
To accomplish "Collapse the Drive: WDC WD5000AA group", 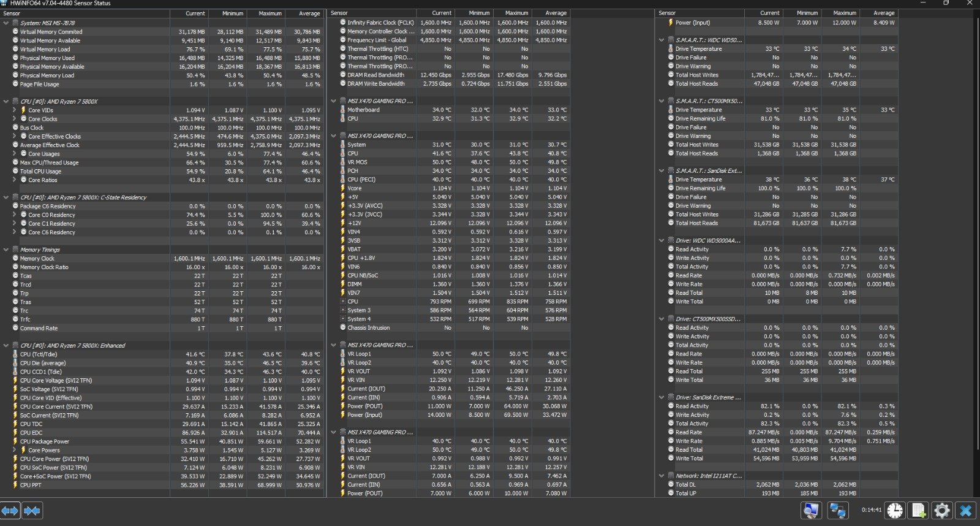I will tap(661, 241).
